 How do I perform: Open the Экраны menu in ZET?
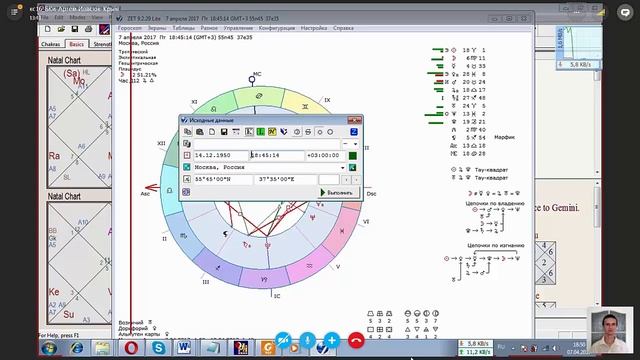157,28
